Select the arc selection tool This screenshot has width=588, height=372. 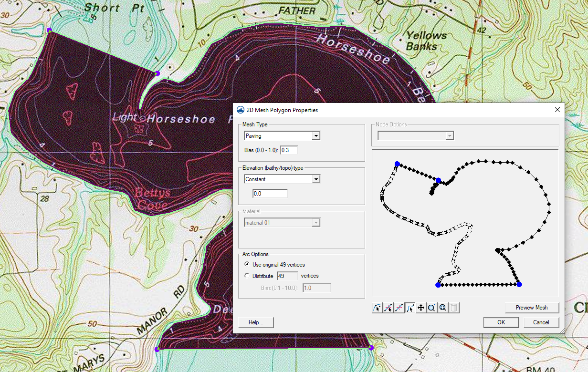pos(409,308)
